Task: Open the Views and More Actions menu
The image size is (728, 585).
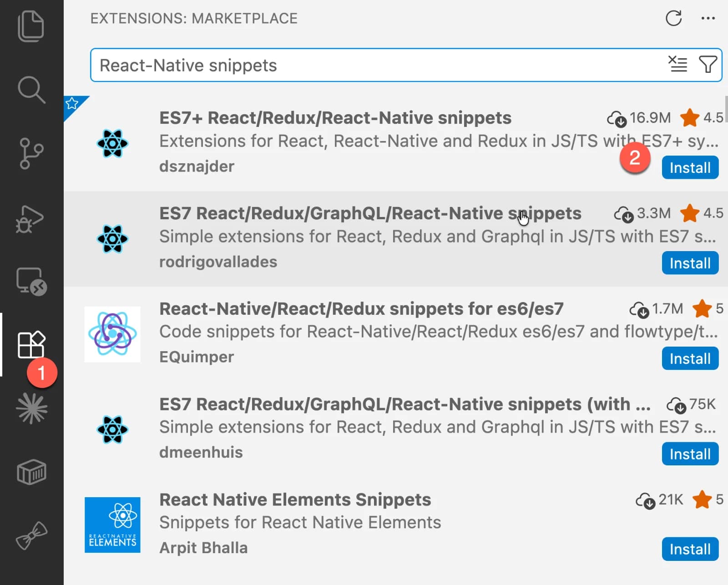Action: [x=708, y=19]
